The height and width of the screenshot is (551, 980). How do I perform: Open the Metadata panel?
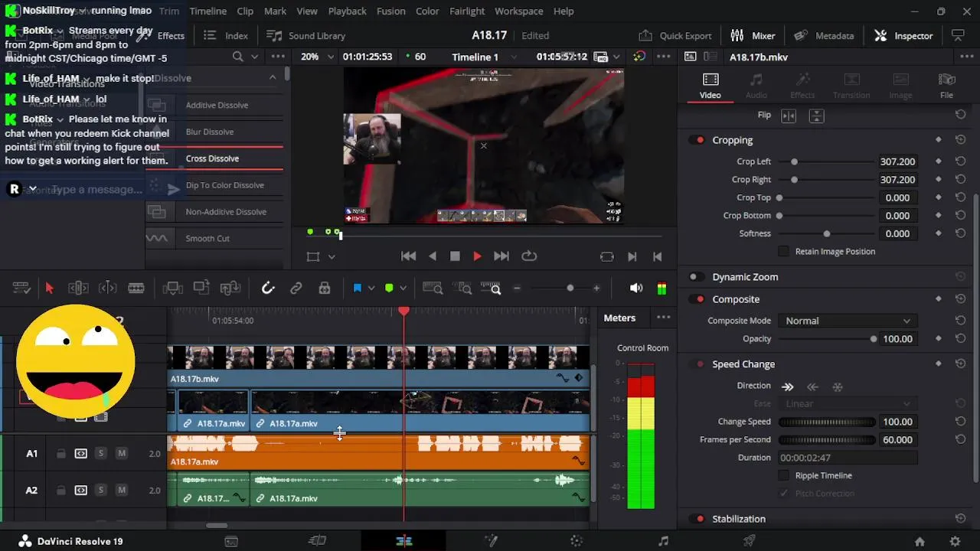[824, 36]
